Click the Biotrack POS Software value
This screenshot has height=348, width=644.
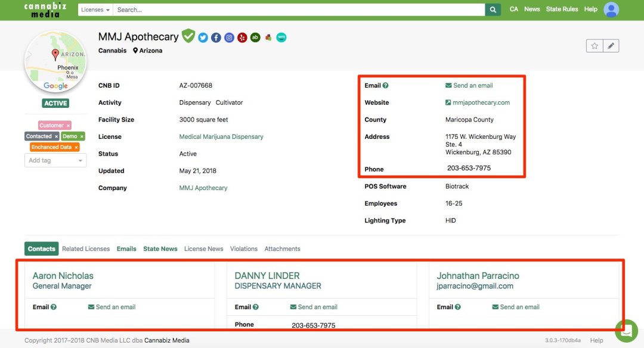(x=457, y=187)
